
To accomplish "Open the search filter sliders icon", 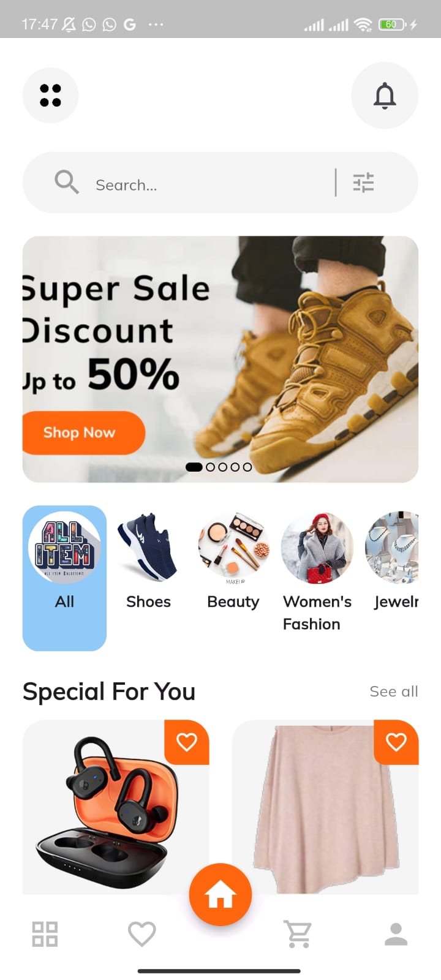I will click(x=363, y=183).
